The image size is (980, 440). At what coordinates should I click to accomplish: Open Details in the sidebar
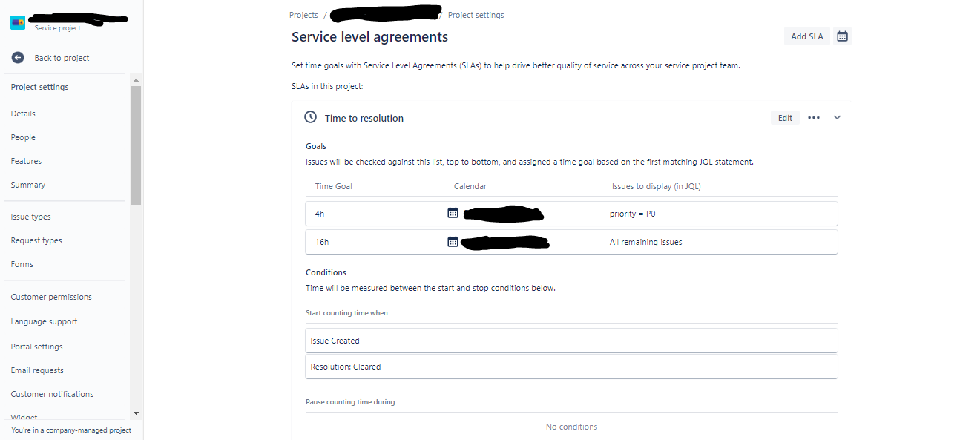pyautogui.click(x=22, y=114)
